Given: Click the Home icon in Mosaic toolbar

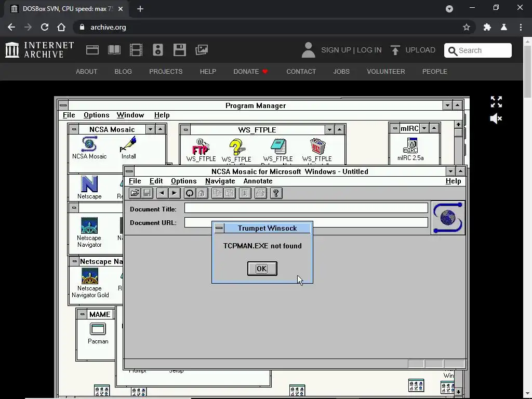Looking at the screenshot, I should tap(202, 193).
